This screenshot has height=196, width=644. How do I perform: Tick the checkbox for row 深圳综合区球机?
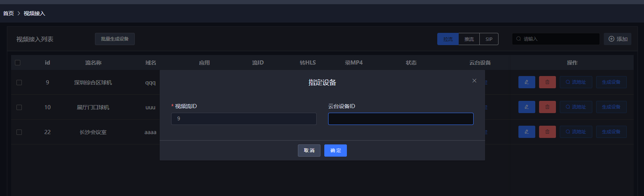point(19,83)
